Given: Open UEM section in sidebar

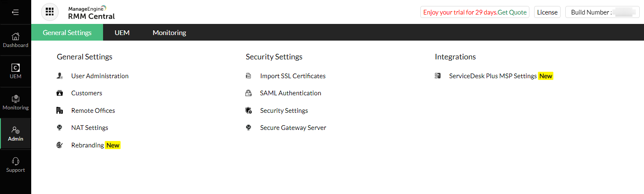Looking at the screenshot, I should tap(15, 71).
